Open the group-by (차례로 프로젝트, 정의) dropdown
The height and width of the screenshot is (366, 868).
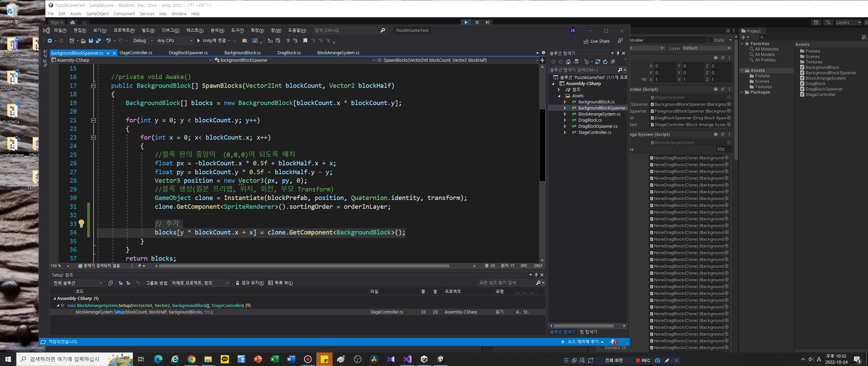200,283
